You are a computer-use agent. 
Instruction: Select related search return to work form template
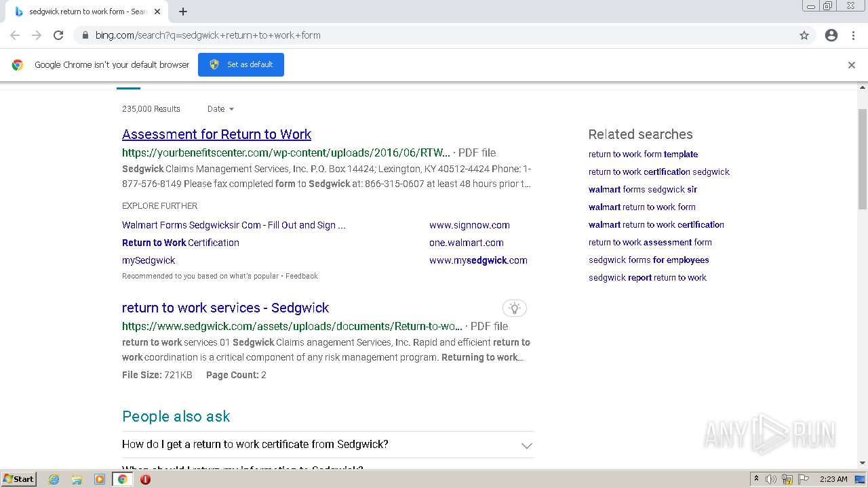pyautogui.click(x=643, y=155)
